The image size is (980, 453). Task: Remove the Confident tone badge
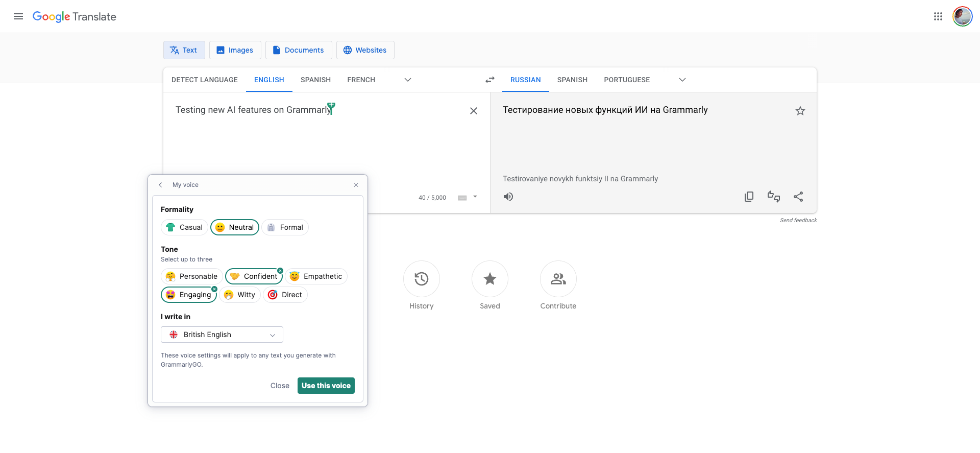click(x=280, y=271)
